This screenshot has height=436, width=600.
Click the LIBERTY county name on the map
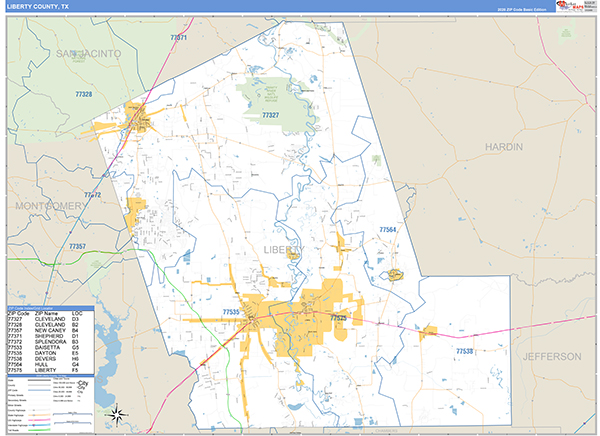click(284, 250)
